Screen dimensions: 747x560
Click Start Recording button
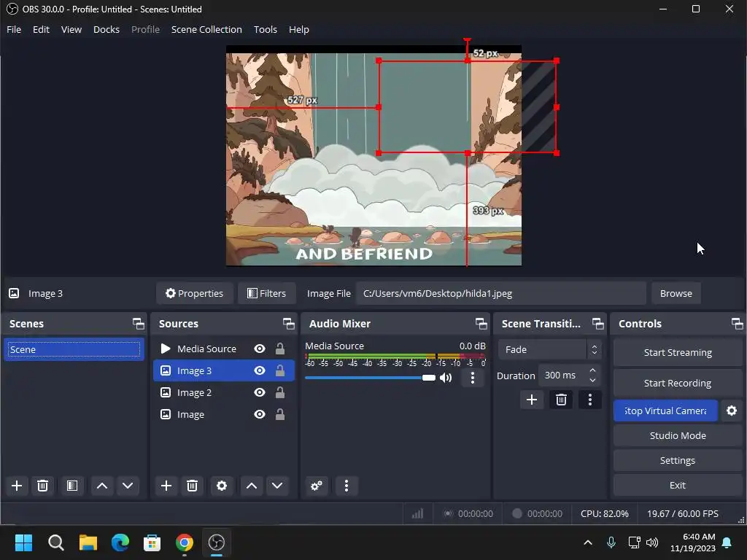[x=678, y=383]
